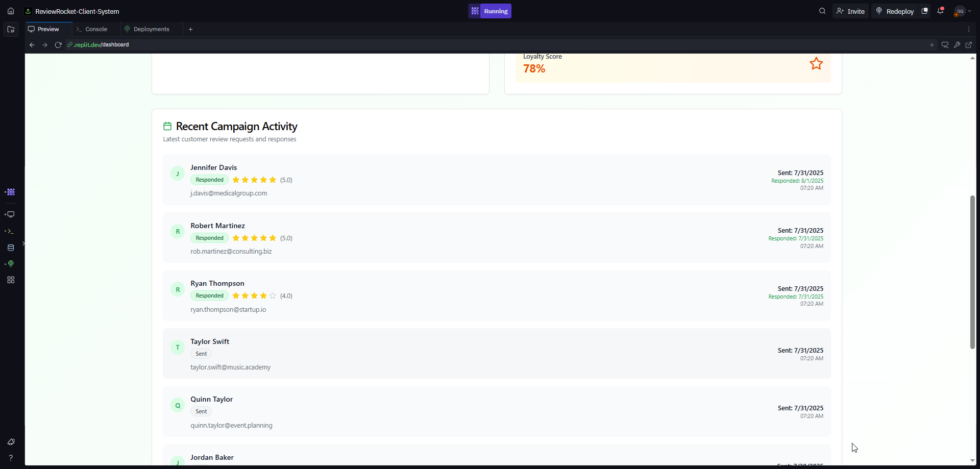
Task: Toggle the device preview icon
Action: pyautogui.click(x=945, y=45)
